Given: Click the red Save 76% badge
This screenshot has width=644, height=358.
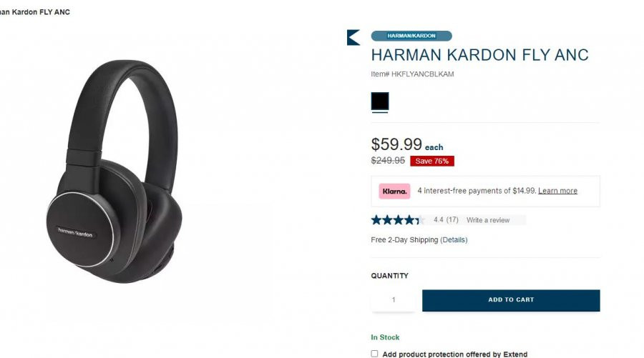Looking at the screenshot, I should (432, 161).
